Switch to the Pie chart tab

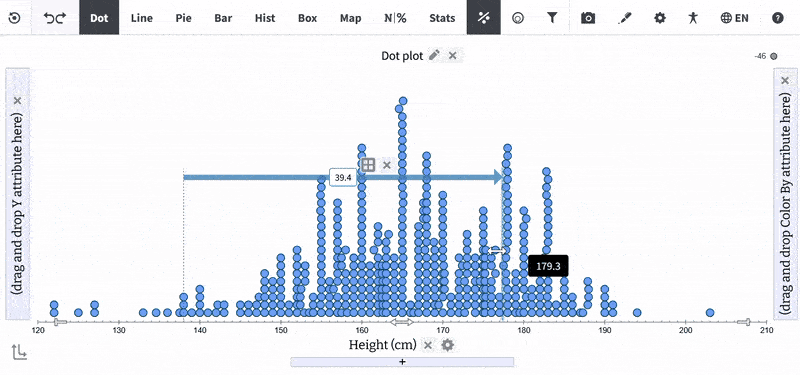point(183,18)
